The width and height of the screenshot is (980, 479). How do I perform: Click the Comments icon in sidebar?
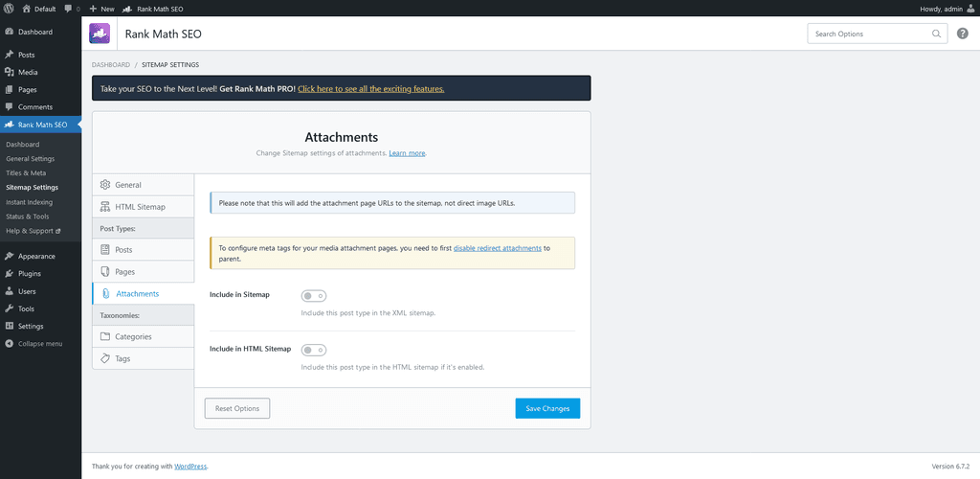click(10, 107)
